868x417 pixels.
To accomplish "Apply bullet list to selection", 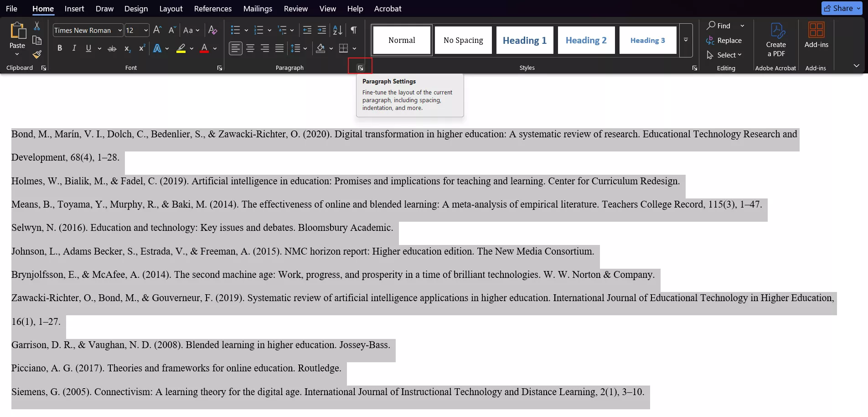I will click(235, 30).
